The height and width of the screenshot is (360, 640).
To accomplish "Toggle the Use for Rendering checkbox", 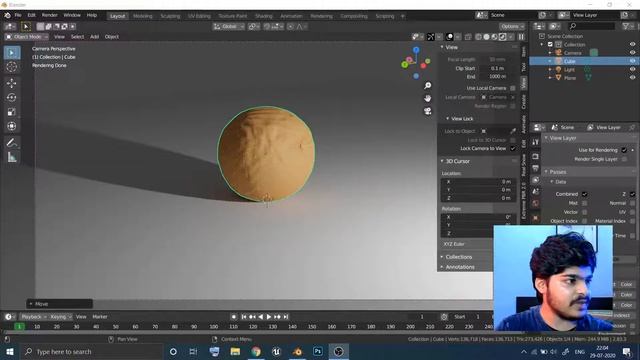I will [x=624, y=150].
